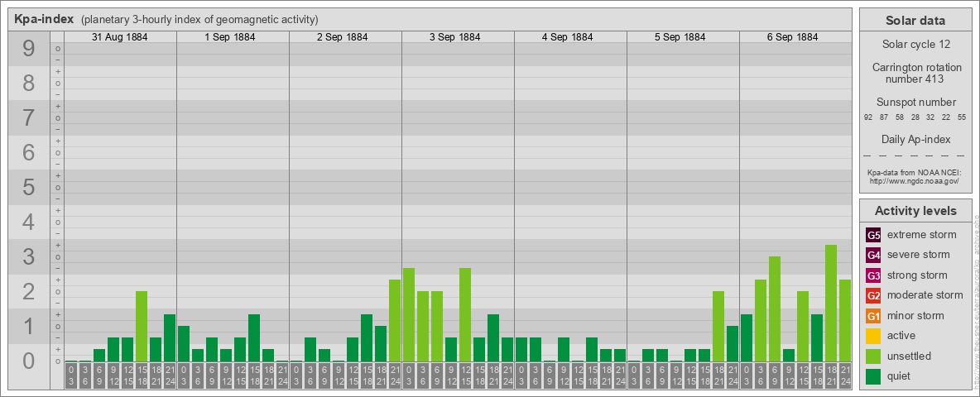Image resolution: width=980 pixels, height=397 pixels.
Task: Click the sunspot value 92
Action: (x=868, y=117)
